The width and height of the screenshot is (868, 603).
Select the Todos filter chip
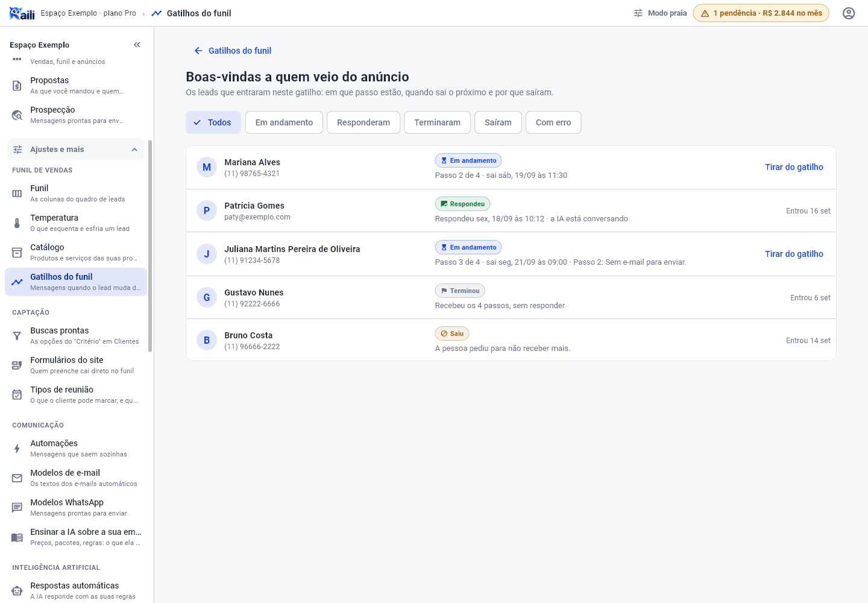click(x=213, y=122)
